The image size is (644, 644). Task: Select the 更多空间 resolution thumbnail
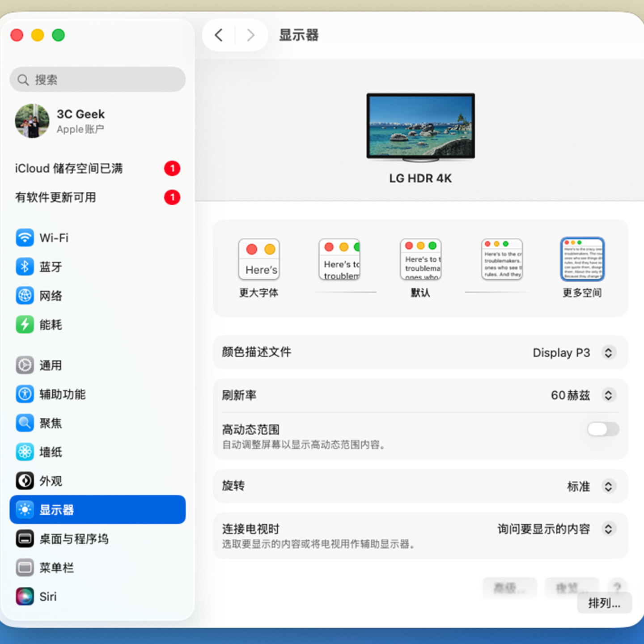coord(582,259)
